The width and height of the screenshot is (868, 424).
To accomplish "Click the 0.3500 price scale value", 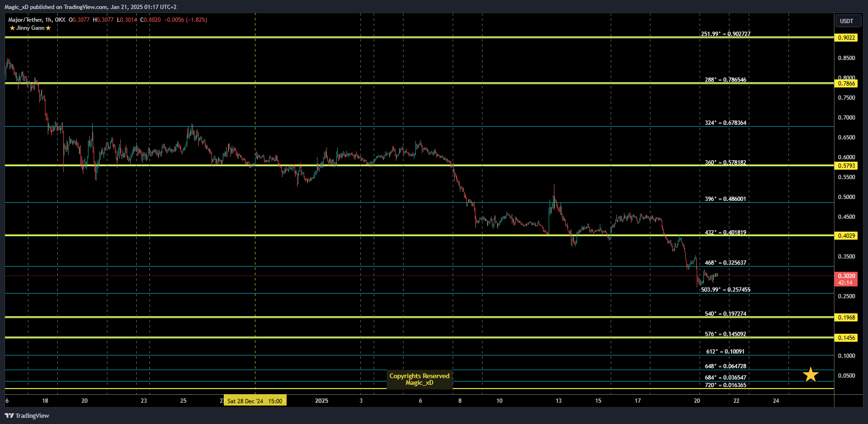I will (847, 257).
